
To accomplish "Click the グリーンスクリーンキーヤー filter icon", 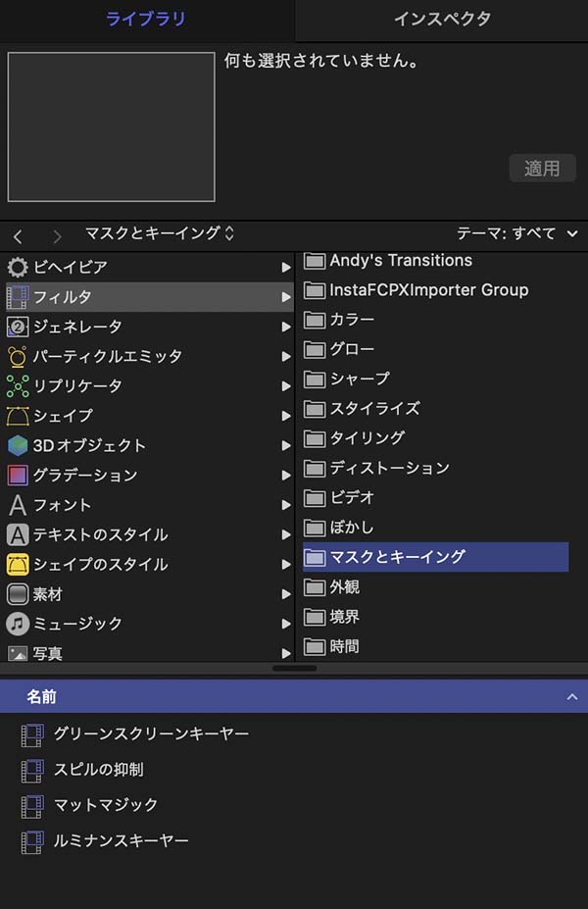I will pyautogui.click(x=32, y=735).
